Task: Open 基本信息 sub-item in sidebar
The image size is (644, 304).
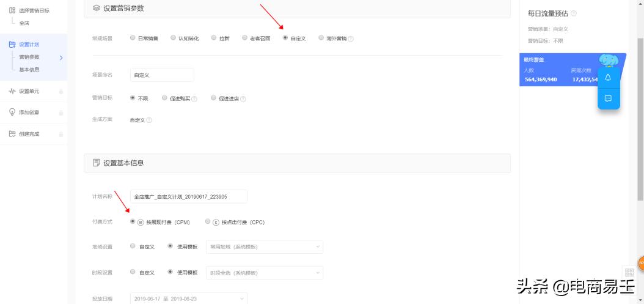Action: [29, 70]
